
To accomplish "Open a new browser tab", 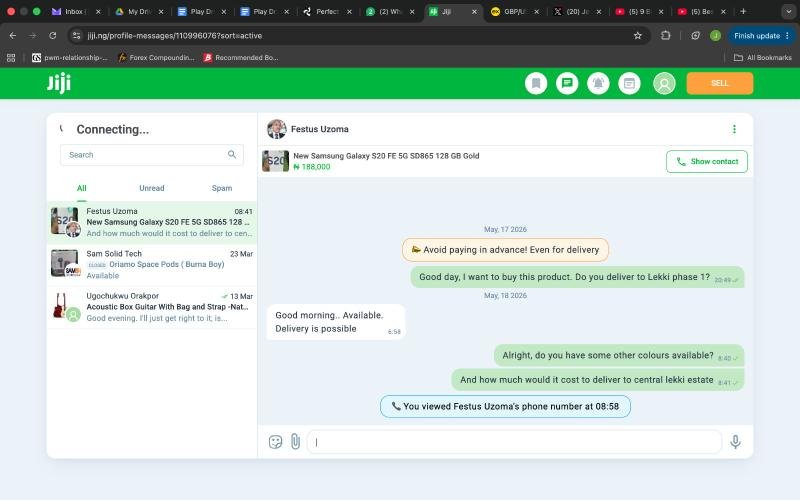I will (x=743, y=11).
